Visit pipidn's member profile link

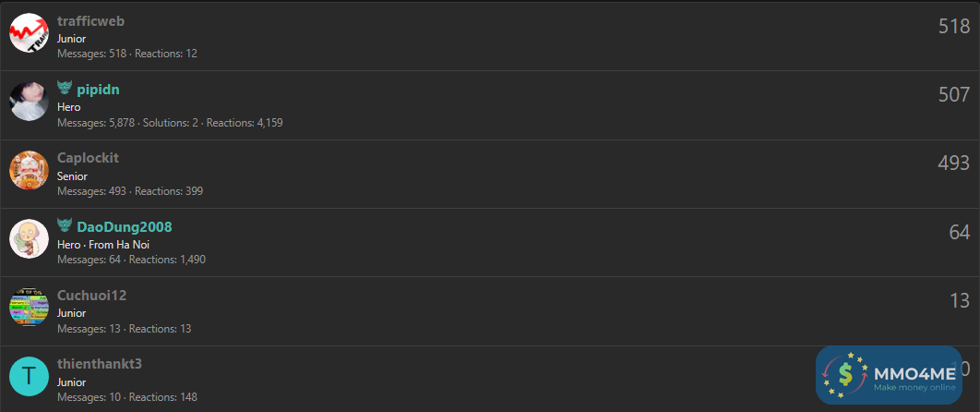pos(98,89)
